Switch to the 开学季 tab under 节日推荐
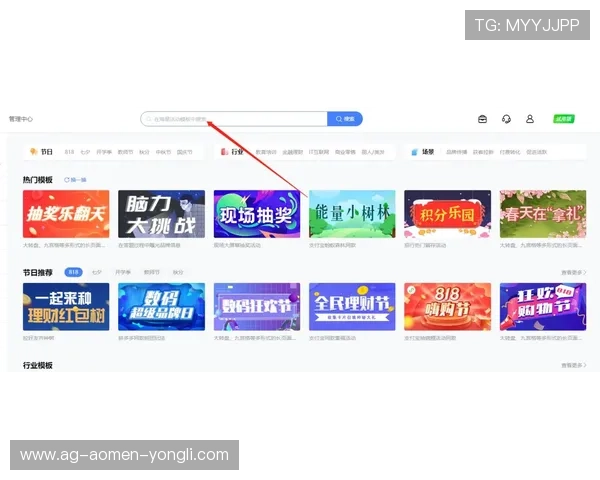Screen dimensions: 600x480 (123, 272)
